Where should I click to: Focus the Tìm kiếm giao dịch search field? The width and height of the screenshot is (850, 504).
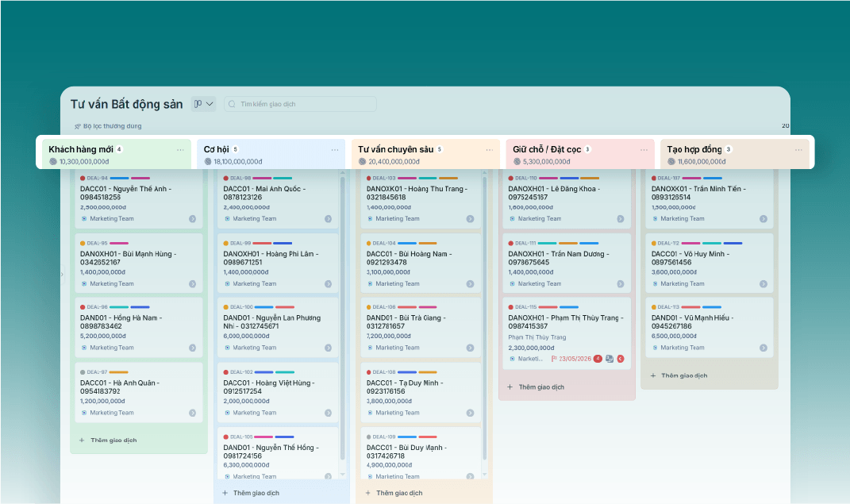point(300,104)
